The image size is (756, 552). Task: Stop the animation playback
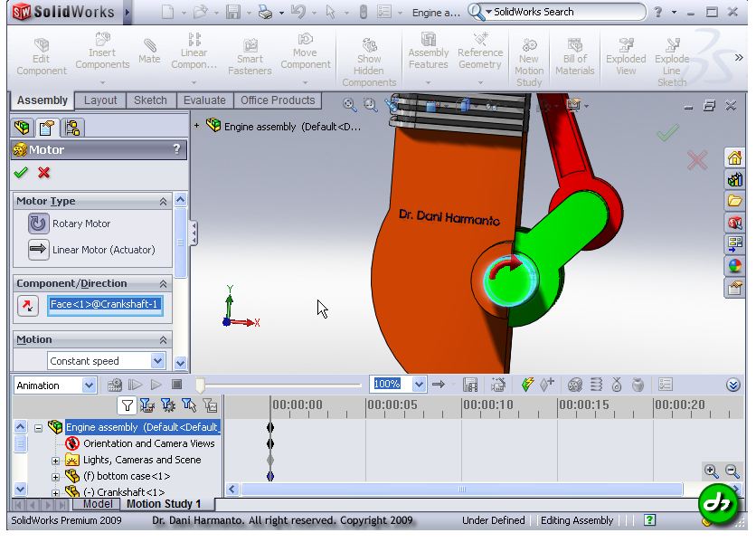coord(176,385)
